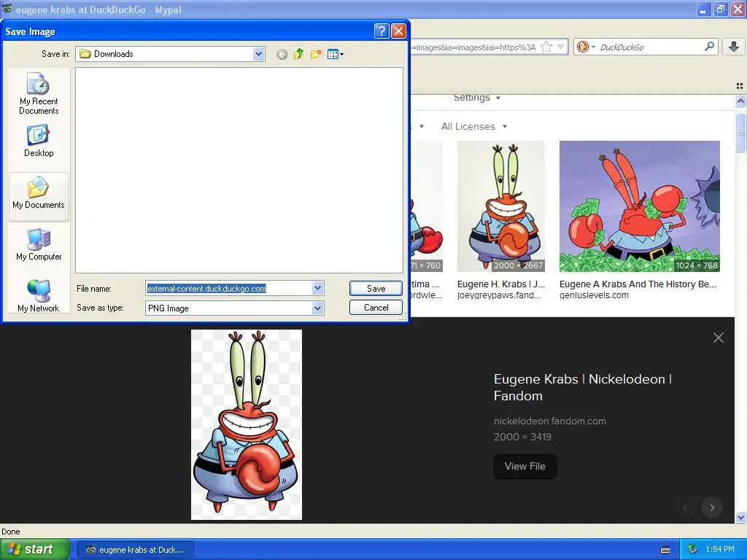The width and height of the screenshot is (747, 560).
Task: Open the View Menu icon in dialog
Action: pyautogui.click(x=336, y=54)
